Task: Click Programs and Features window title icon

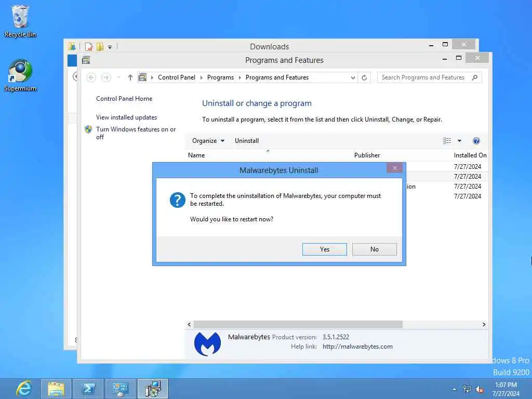Action: pyautogui.click(x=86, y=60)
